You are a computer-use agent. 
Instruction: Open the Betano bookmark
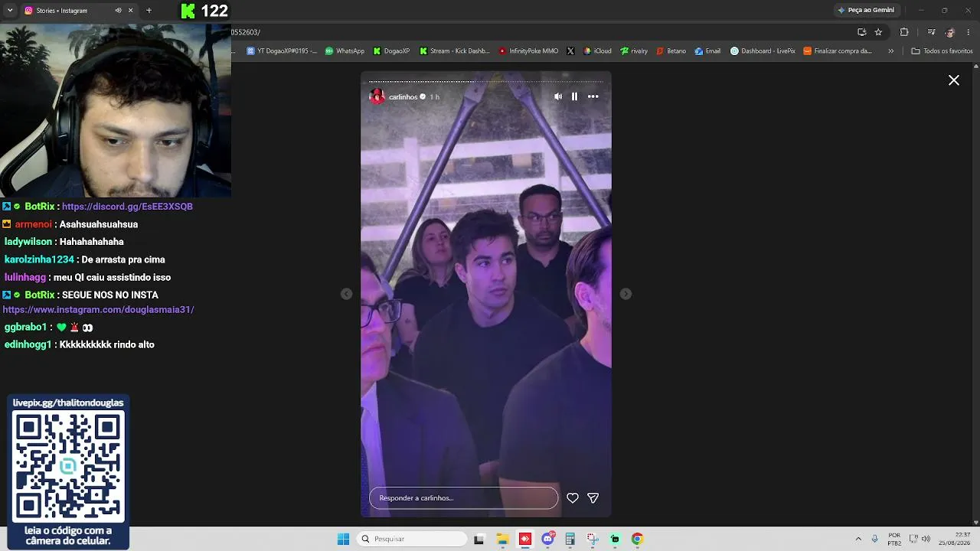click(x=671, y=51)
